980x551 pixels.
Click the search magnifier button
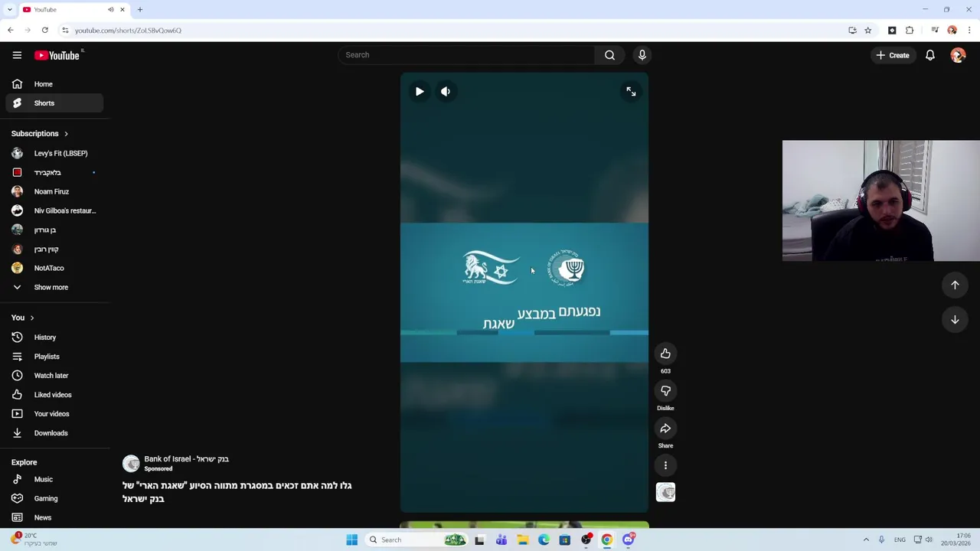click(x=609, y=55)
